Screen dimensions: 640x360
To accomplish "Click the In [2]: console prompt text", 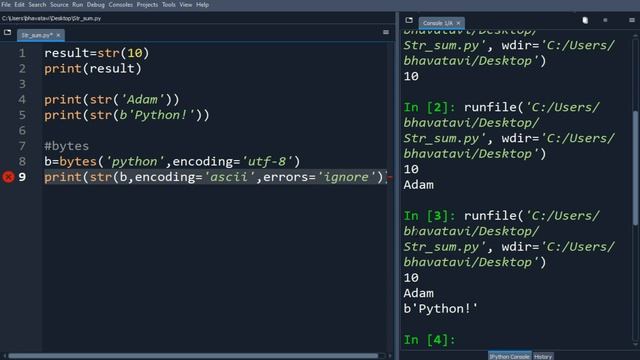I will [429, 107].
